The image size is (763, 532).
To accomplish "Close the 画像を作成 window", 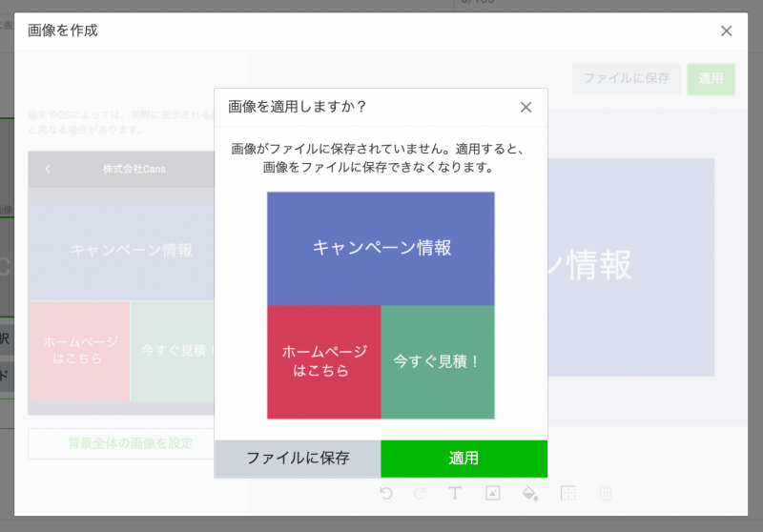I will (x=726, y=31).
